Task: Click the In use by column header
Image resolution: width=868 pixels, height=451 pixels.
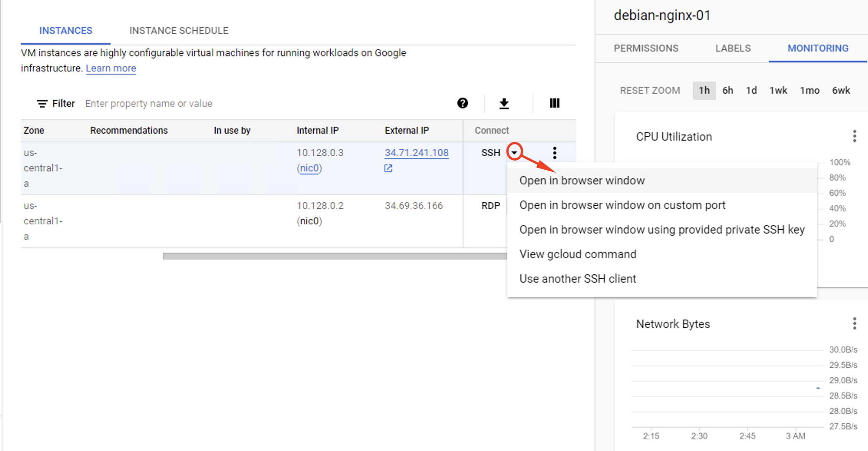Action: coord(232,131)
